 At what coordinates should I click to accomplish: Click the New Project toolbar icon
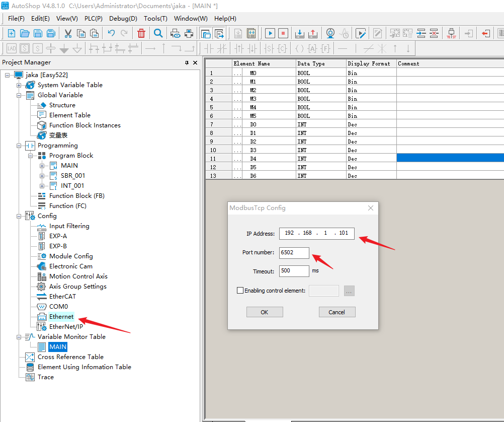[11, 34]
